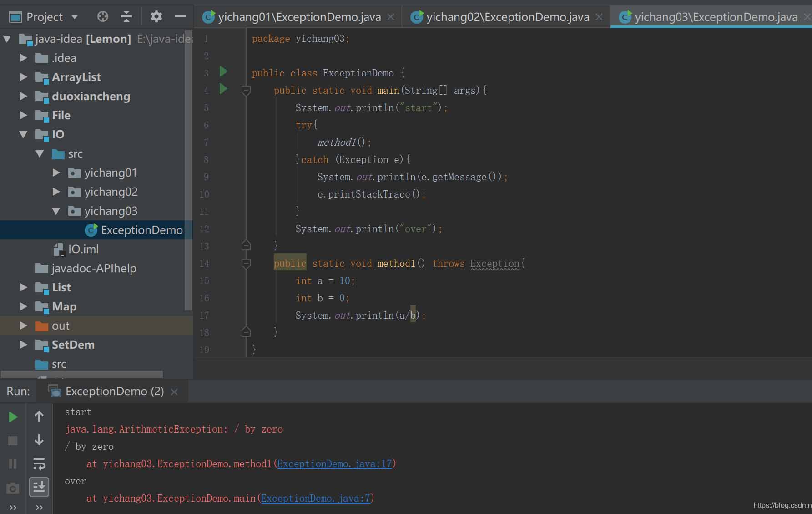Image resolution: width=812 pixels, height=514 pixels.
Task: Click the 'start' console output line
Action: (78, 412)
